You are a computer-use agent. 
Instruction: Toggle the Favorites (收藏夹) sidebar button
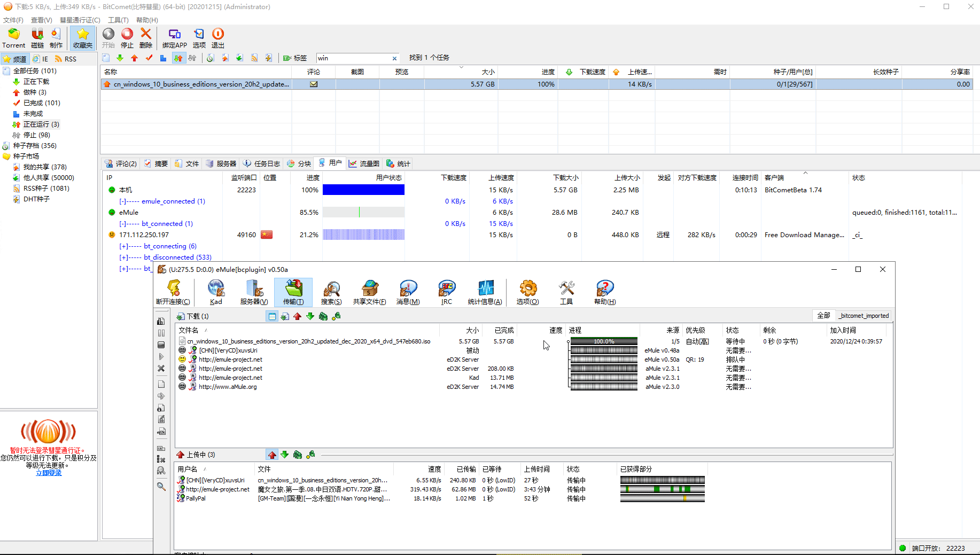pos(83,38)
